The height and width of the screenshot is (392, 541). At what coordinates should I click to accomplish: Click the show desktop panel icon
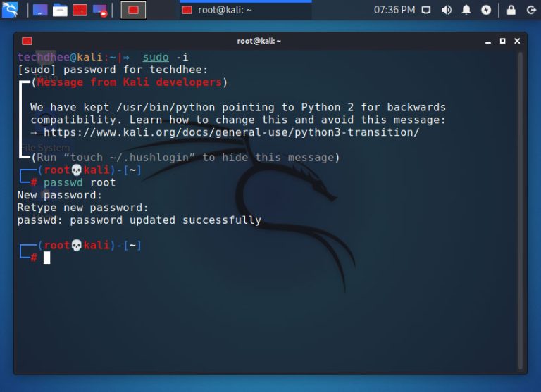click(x=40, y=10)
